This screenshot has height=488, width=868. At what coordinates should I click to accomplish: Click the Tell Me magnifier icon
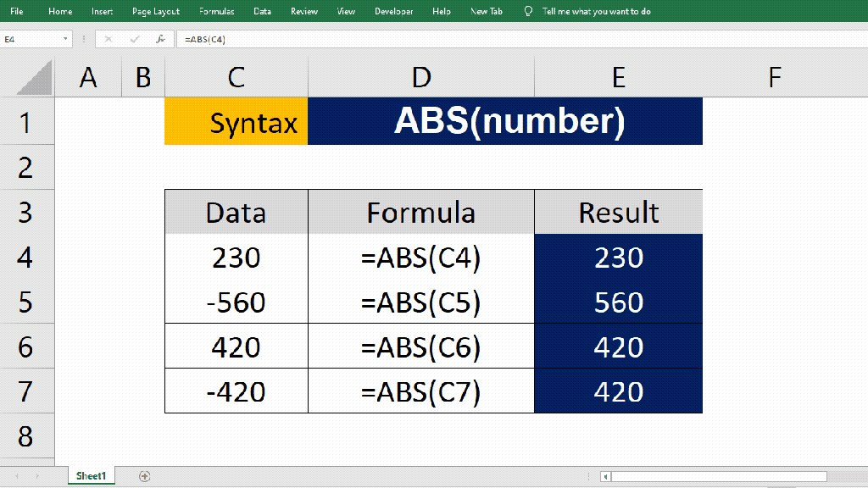click(529, 11)
